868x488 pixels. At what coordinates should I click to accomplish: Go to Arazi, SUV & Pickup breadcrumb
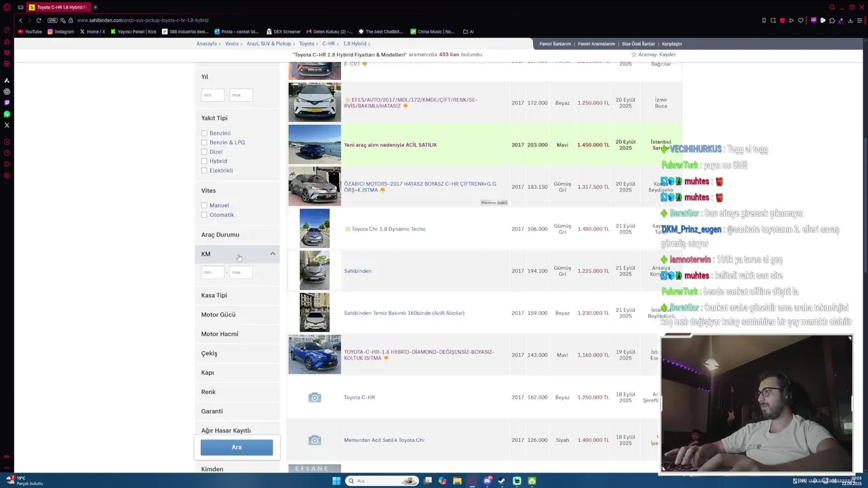(x=269, y=44)
